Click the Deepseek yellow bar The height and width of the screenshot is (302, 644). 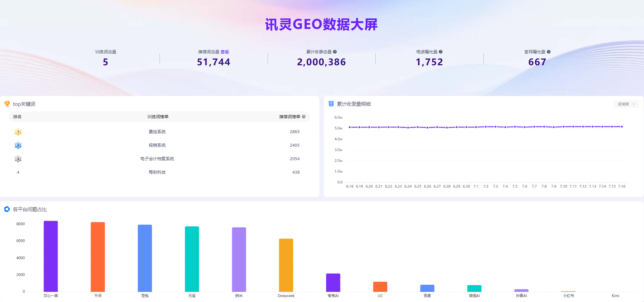point(286,265)
